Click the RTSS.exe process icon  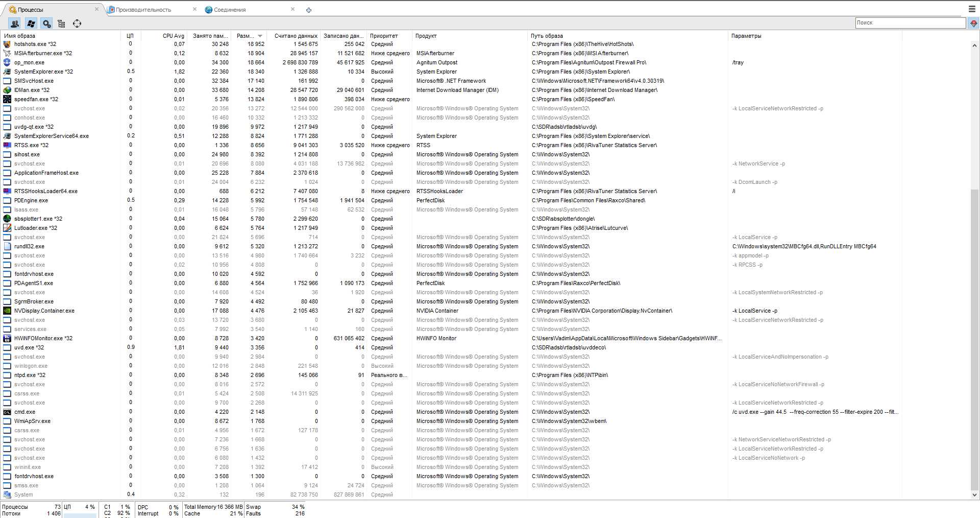(x=7, y=145)
